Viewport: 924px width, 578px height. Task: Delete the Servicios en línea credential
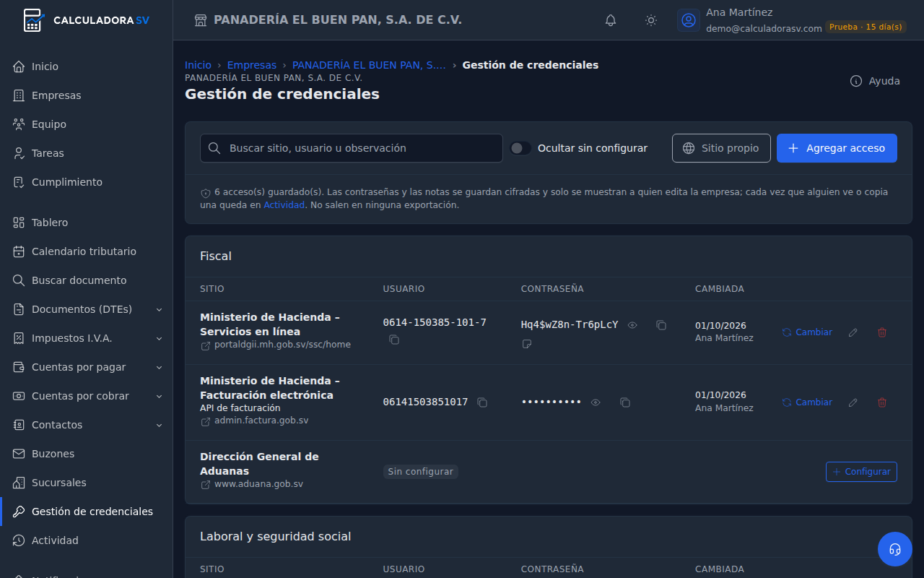coord(882,332)
